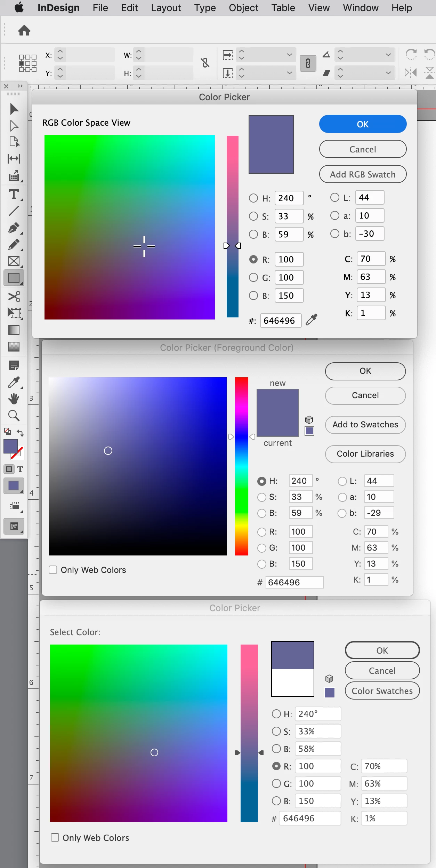Click the reference point locator grid
The height and width of the screenshot is (868, 436).
[28, 63]
